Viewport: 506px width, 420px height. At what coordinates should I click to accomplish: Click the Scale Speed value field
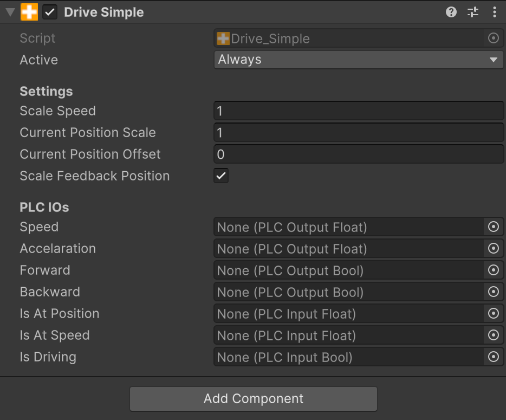click(359, 111)
